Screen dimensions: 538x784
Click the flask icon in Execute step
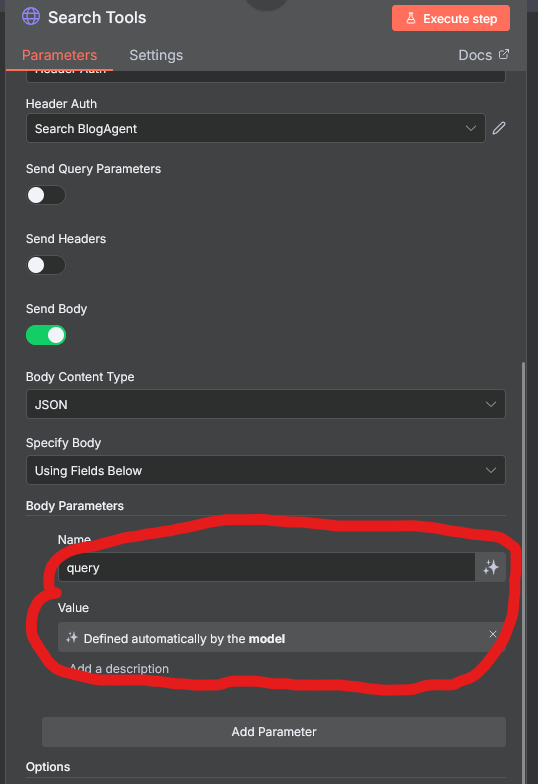pyautogui.click(x=410, y=18)
